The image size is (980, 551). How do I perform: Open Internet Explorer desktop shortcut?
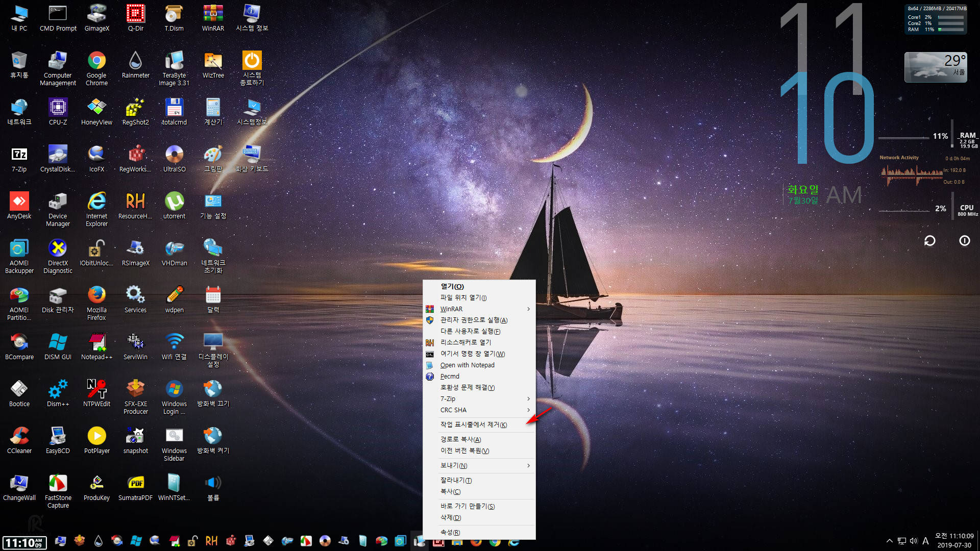96,209
